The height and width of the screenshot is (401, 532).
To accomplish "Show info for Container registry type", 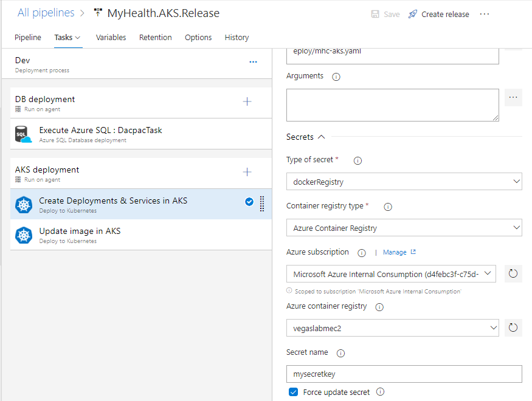I will point(388,207).
